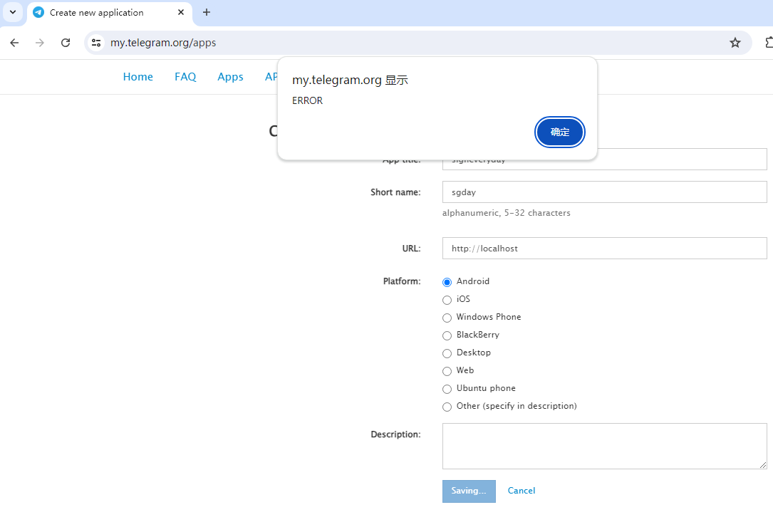
Task: Bookmark this page with the star icon
Action: tap(735, 43)
